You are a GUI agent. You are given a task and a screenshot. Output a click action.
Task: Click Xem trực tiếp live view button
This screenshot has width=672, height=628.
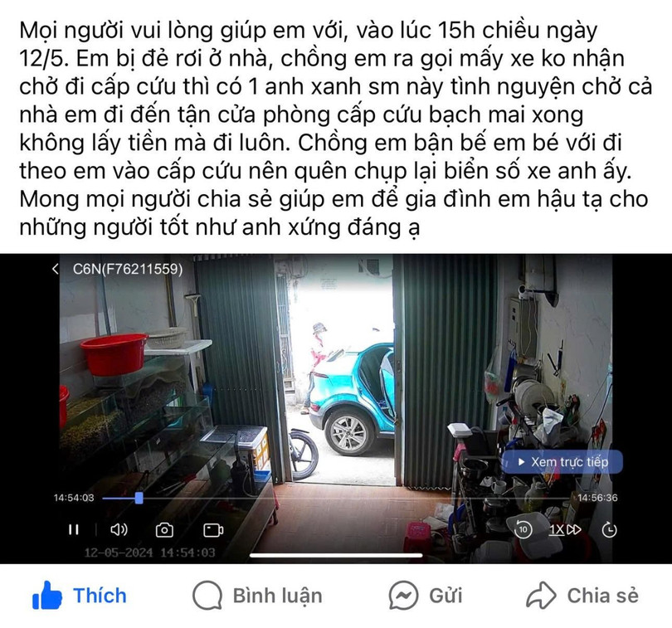click(562, 462)
